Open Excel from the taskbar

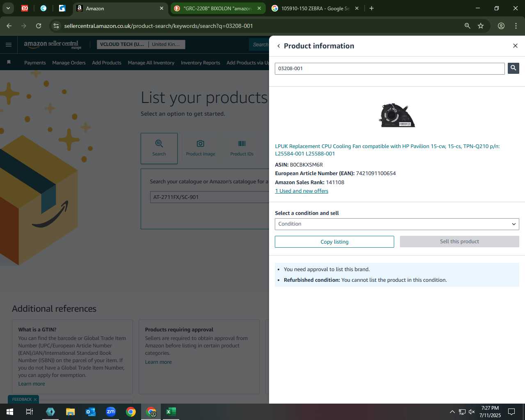click(x=171, y=412)
